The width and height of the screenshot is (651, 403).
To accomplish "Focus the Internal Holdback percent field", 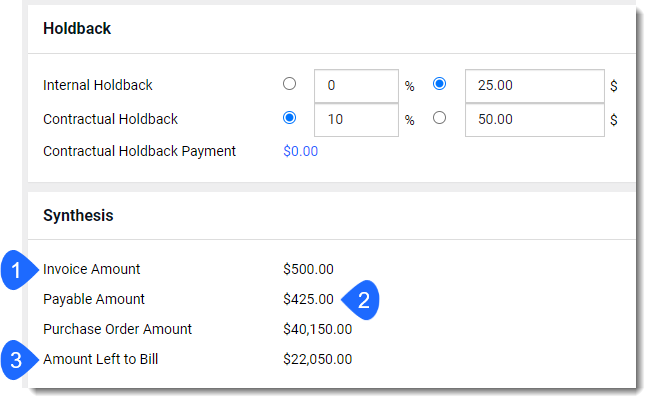I will (x=356, y=86).
